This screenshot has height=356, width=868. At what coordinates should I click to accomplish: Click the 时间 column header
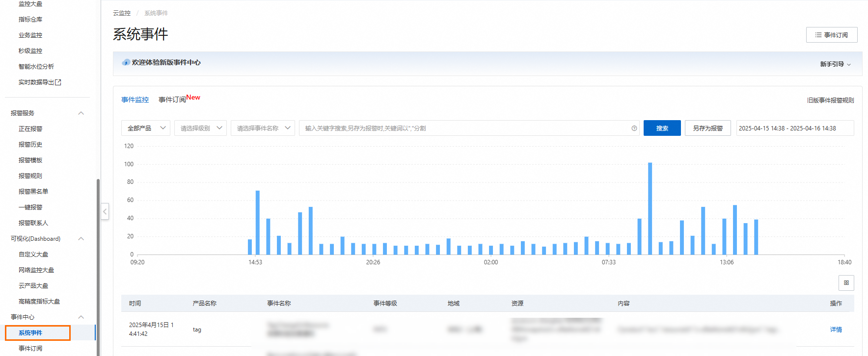tap(135, 304)
